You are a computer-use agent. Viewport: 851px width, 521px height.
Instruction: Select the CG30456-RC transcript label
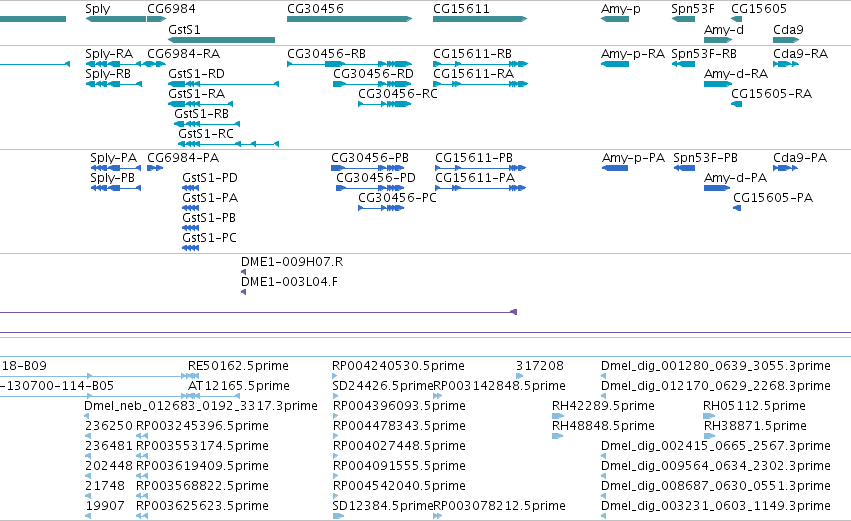pyautogui.click(x=398, y=94)
